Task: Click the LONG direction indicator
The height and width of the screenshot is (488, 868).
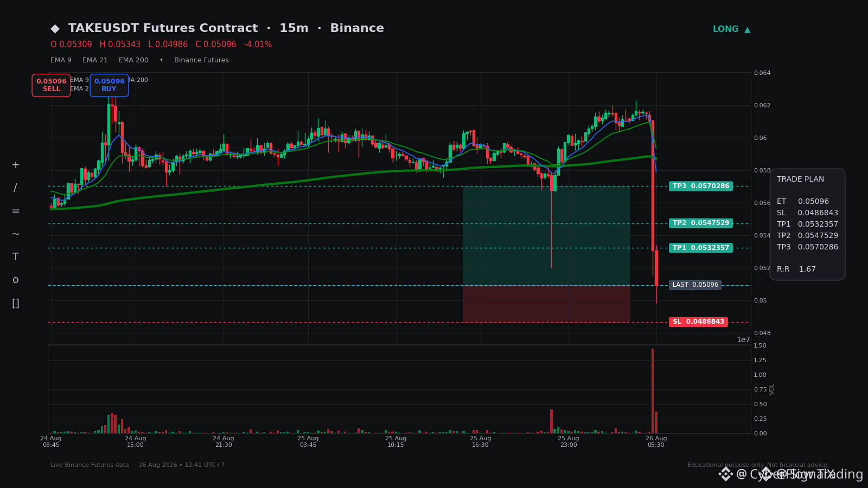Action: [731, 29]
